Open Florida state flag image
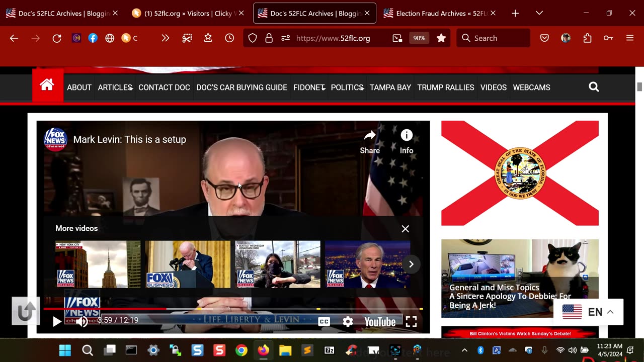Image resolution: width=644 pixels, height=362 pixels. (x=520, y=173)
